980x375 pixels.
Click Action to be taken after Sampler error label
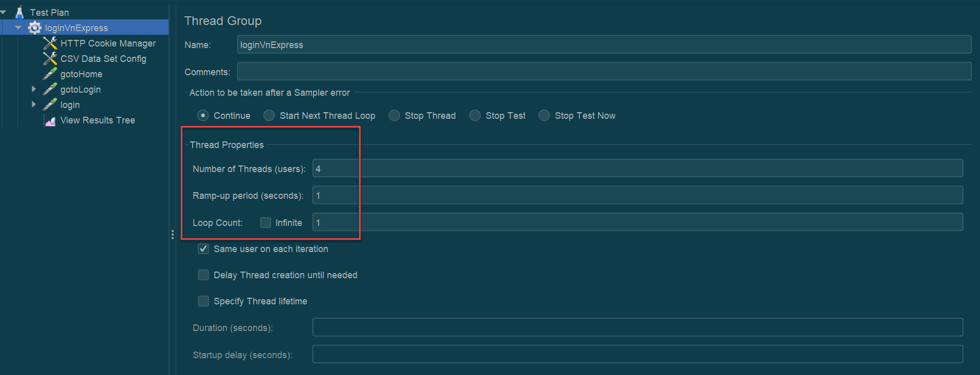pos(270,93)
